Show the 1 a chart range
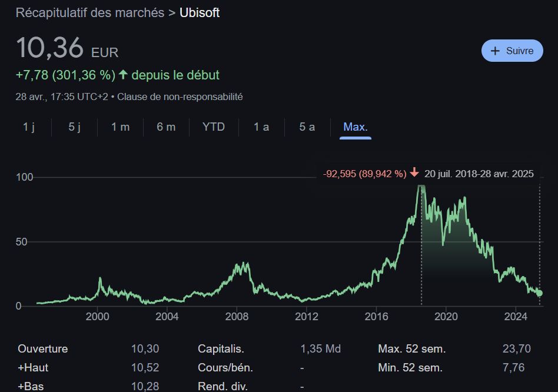 coord(261,127)
